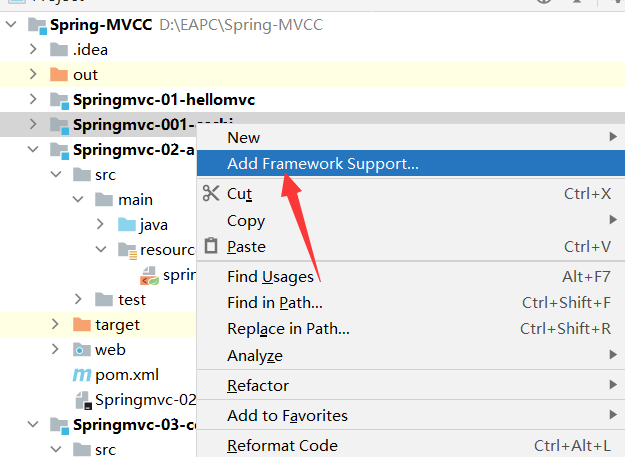Expand the .idea folder
The height and width of the screenshot is (457, 625).
point(33,49)
